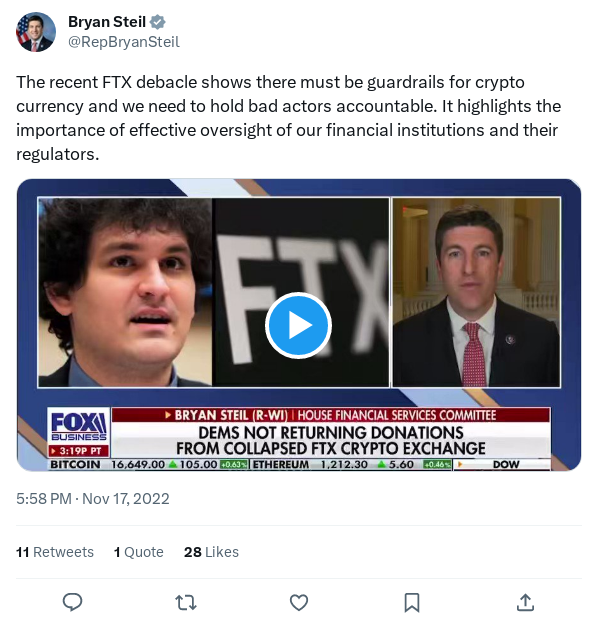This screenshot has height=626, width=598.
Task: Open the @RepBryanSteil handle link
Action: pos(124,42)
